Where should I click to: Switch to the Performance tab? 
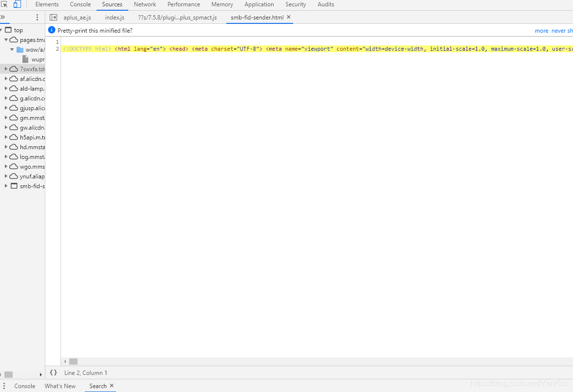coord(184,4)
